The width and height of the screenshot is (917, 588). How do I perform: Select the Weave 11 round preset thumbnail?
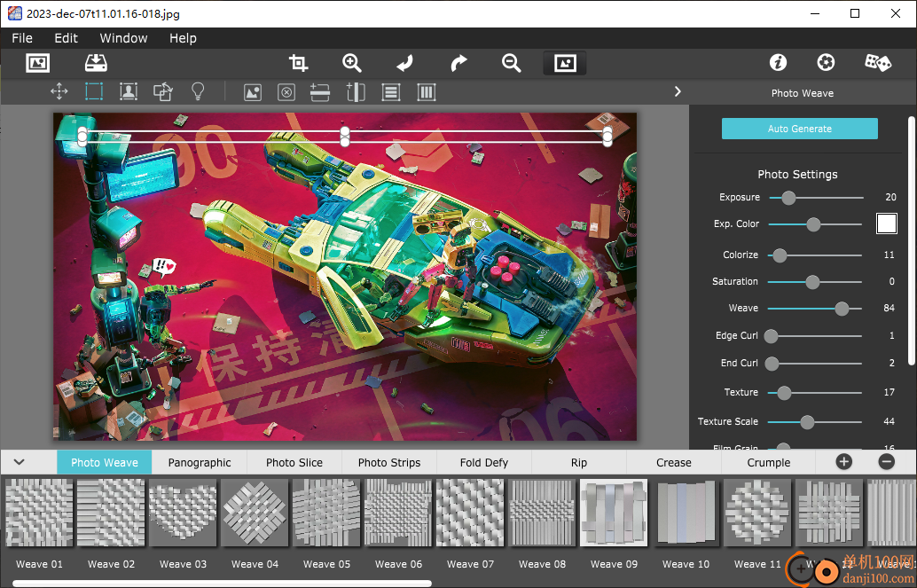(758, 513)
